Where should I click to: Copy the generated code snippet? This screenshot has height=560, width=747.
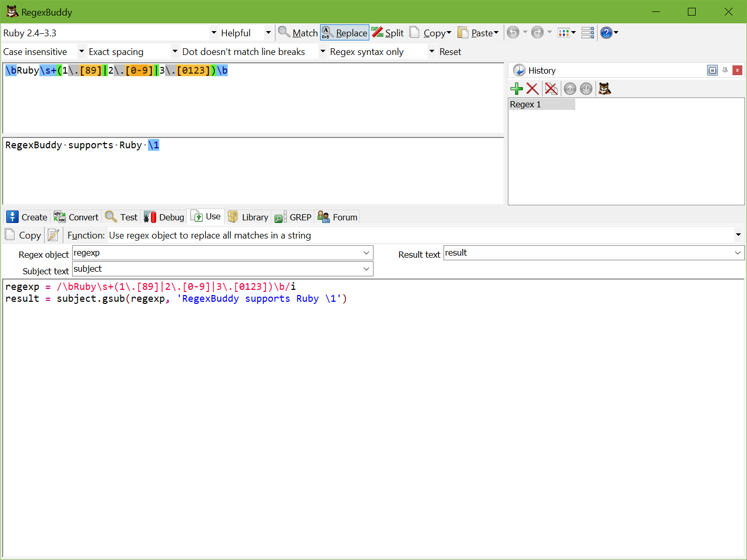23,235
